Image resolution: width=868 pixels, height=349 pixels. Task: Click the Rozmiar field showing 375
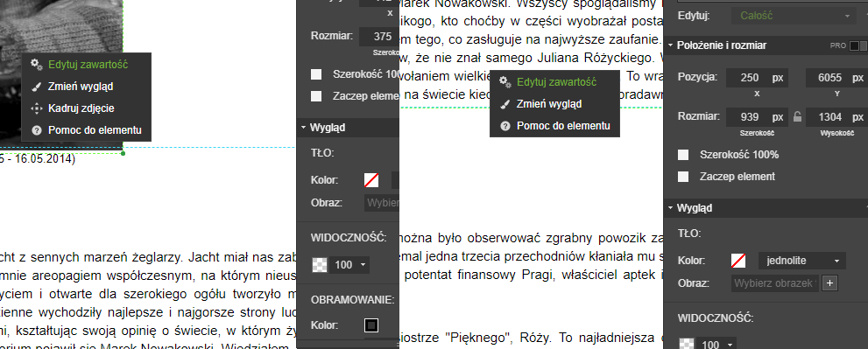click(x=379, y=37)
